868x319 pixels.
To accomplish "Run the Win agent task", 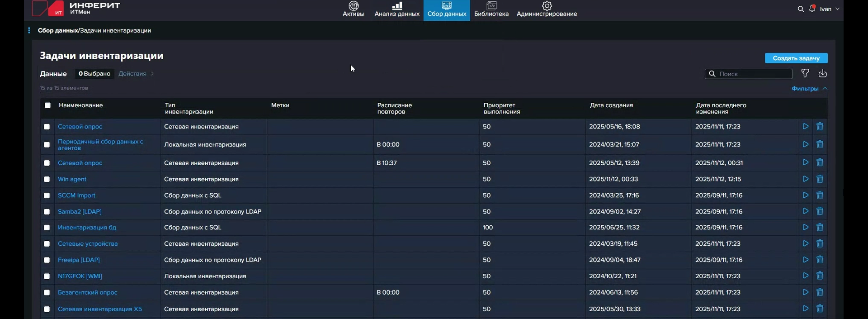I will [805, 179].
